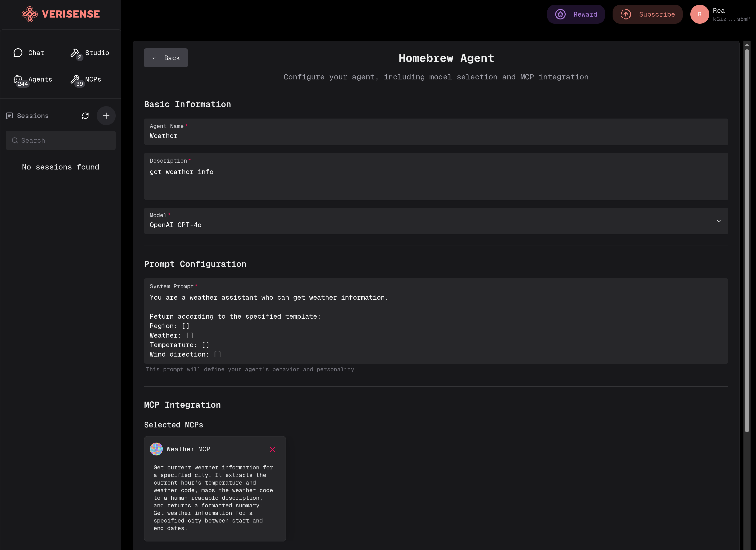Click the Agent Name field
The height and width of the screenshot is (550, 756).
pos(436,136)
